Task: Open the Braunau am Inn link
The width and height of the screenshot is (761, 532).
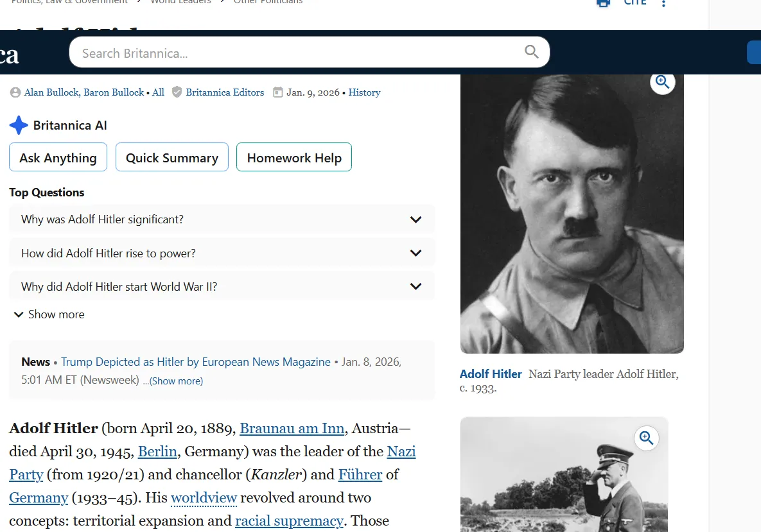Action: click(x=292, y=429)
